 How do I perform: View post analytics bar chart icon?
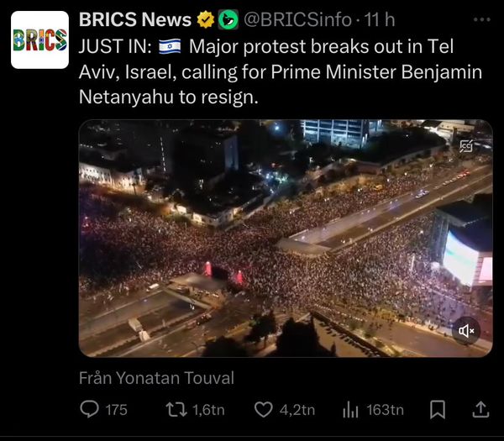(x=350, y=411)
